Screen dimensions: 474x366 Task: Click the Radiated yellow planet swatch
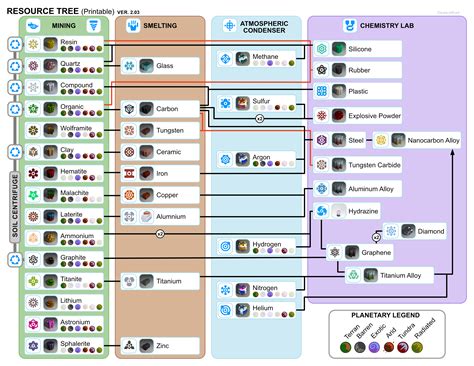click(x=417, y=347)
